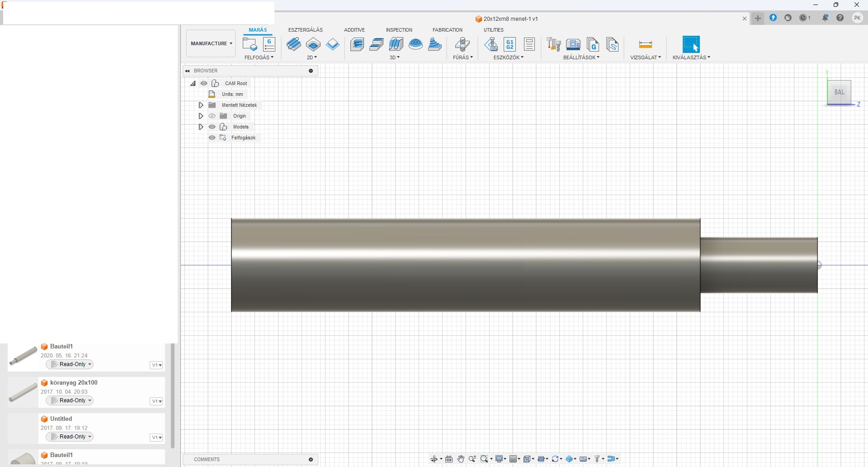Screen dimensions: 868x467
Task: Switch to the ESZTERGÁLÁS tab
Action: [x=306, y=30]
